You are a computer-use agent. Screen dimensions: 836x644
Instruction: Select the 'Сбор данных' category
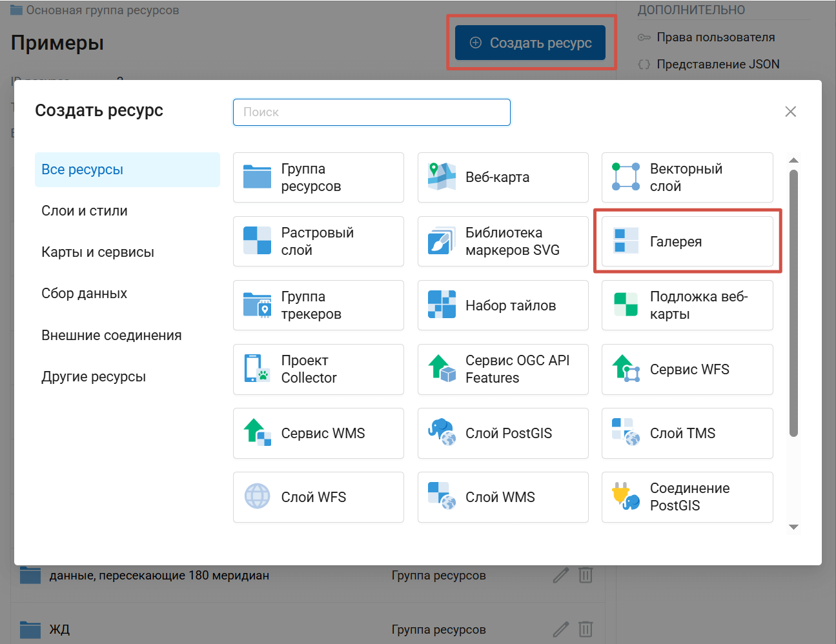(84, 294)
